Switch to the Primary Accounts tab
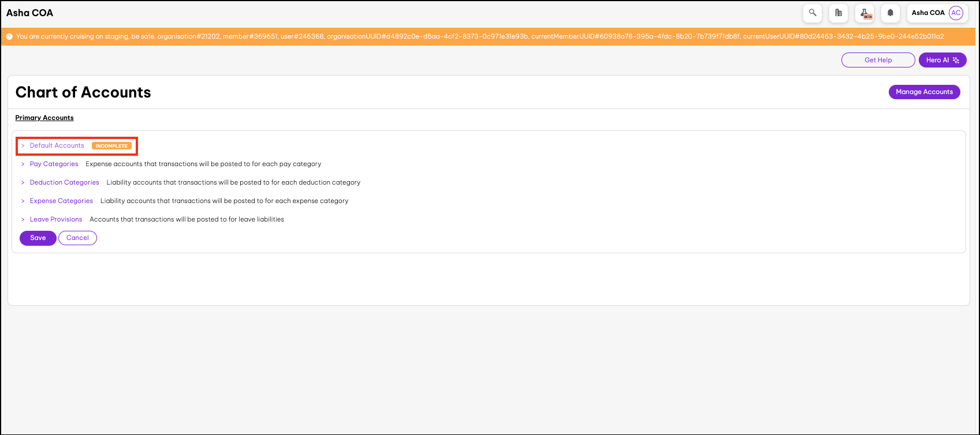The height and width of the screenshot is (435, 980). [44, 118]
